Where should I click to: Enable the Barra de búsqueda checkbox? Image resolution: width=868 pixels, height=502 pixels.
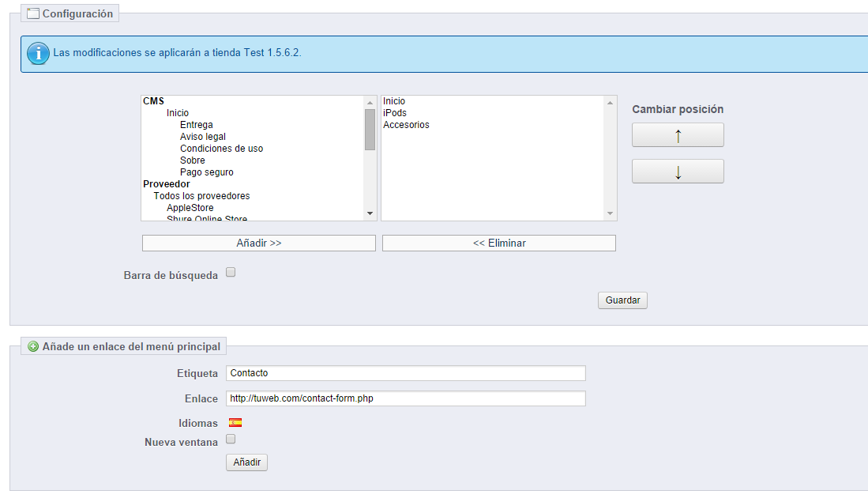pos(231,273)
